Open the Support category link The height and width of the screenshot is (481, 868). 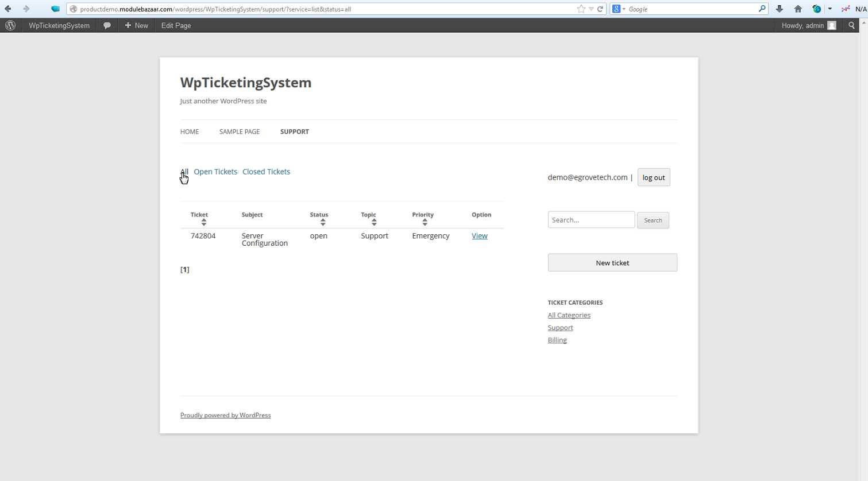point(561,328)
